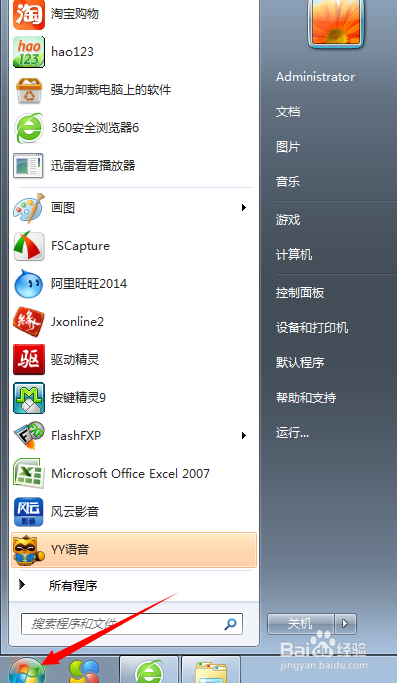Select the 阿里旺旺2014 label
Viewport: 397px width, 683px height.
pyautogui.click(x=89, y=284)
